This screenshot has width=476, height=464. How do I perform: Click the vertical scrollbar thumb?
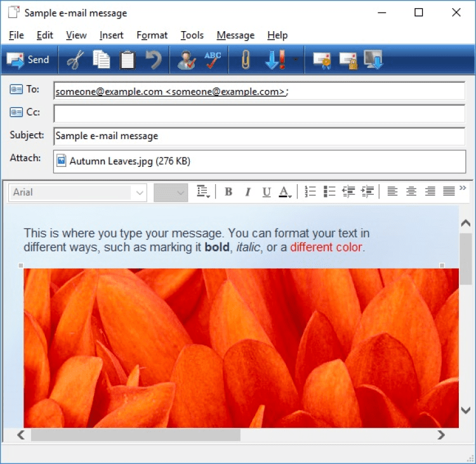click(x=466, y=259)
